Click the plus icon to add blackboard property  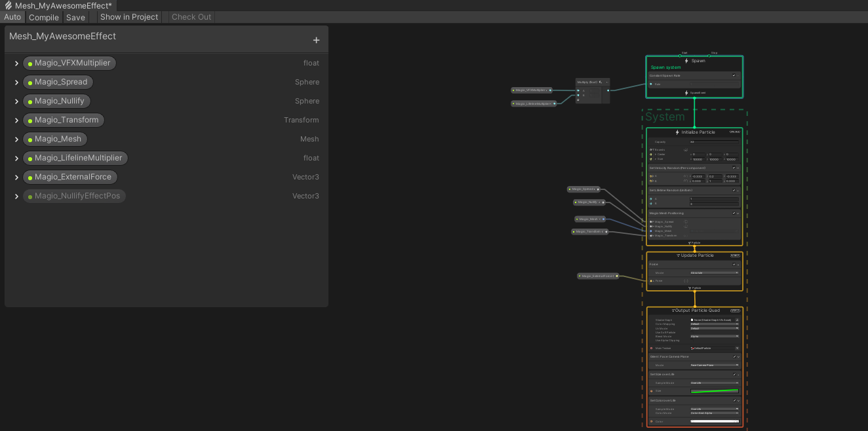click(x=316, y=41)
